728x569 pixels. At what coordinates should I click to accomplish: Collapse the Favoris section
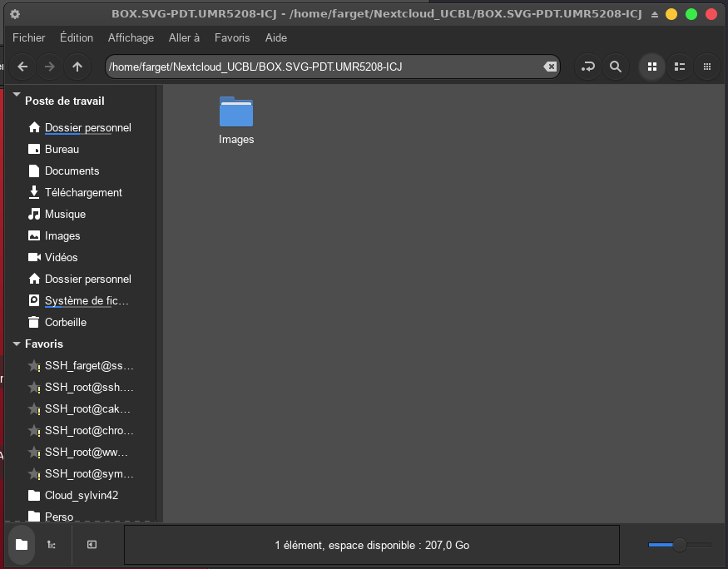tap(17, 344)
